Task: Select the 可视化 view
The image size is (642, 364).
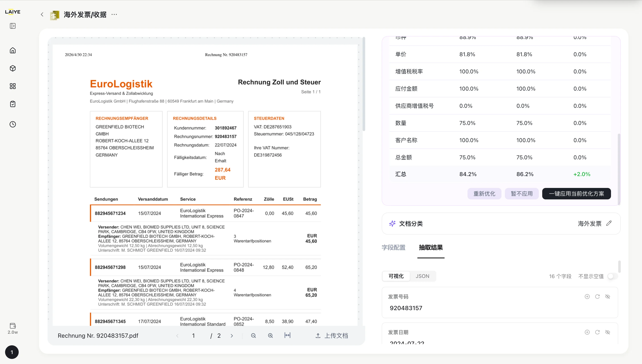Action: click(x=396, y=276)
